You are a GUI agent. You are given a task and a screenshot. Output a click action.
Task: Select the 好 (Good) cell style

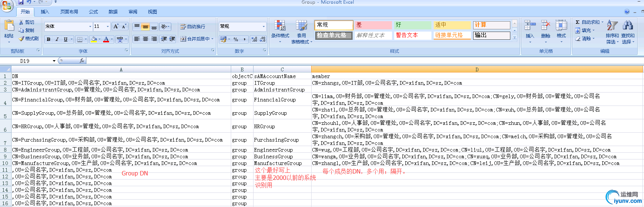tap(412, 25)
